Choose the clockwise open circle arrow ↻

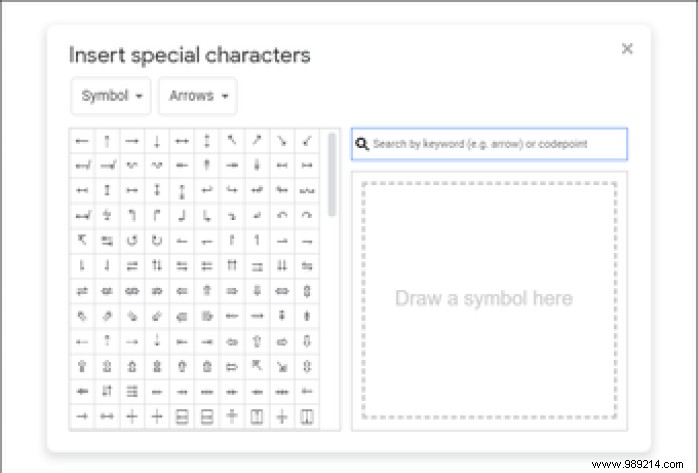pyautogui.click(x=157, y=241)
